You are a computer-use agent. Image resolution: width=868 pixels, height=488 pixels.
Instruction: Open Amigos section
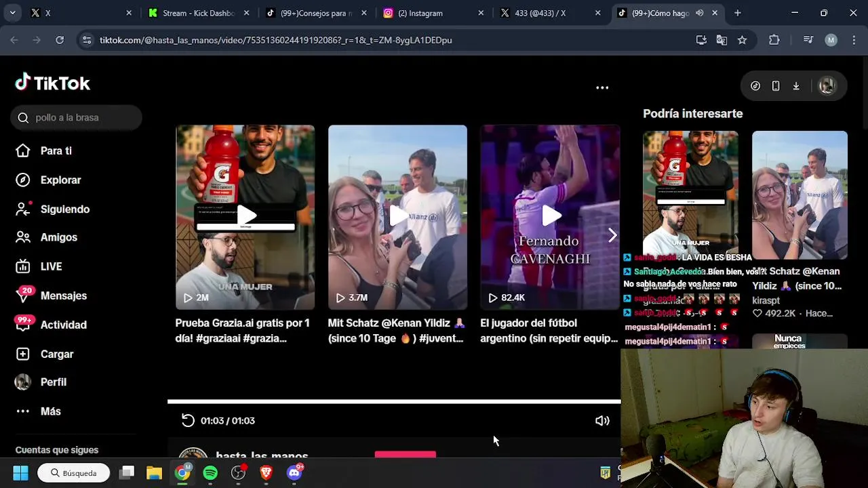coord(46,237)
